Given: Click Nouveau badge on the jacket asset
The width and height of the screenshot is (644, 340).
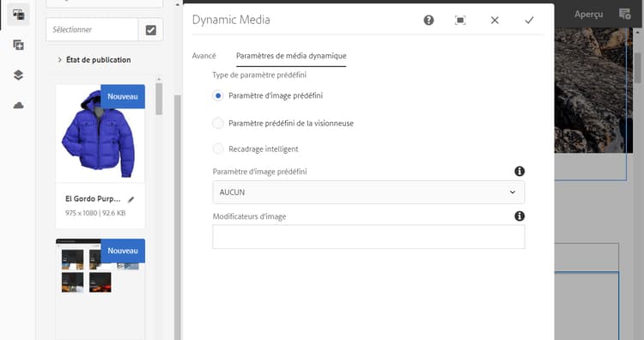Looking at the screenshot, I should click(123, 96).
